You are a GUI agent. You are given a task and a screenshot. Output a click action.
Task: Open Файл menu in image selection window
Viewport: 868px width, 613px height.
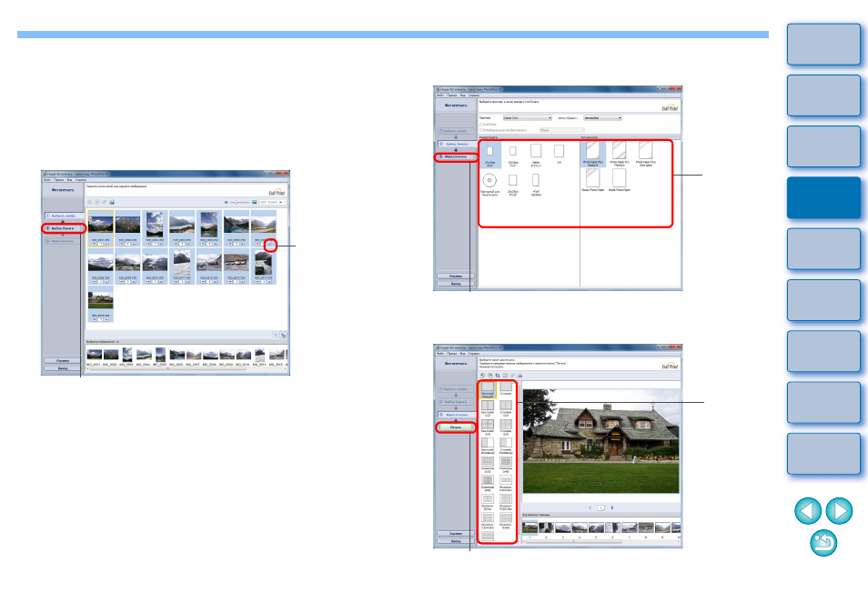[47, 180]
